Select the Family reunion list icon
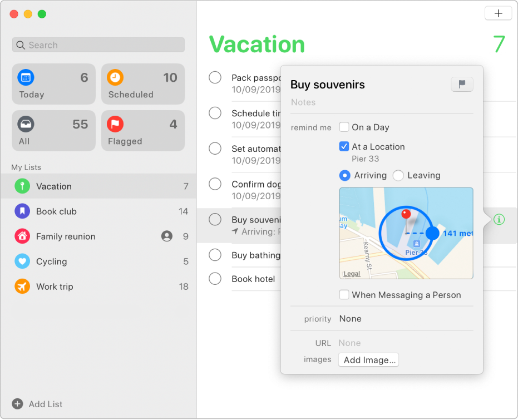Image resolution: width=518 pixels, height=420 pixels. [x=22, y=236]
